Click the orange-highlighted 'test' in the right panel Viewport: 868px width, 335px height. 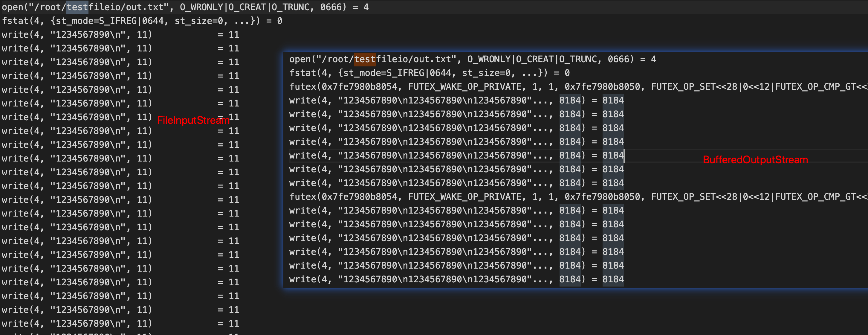click(365, 60)
